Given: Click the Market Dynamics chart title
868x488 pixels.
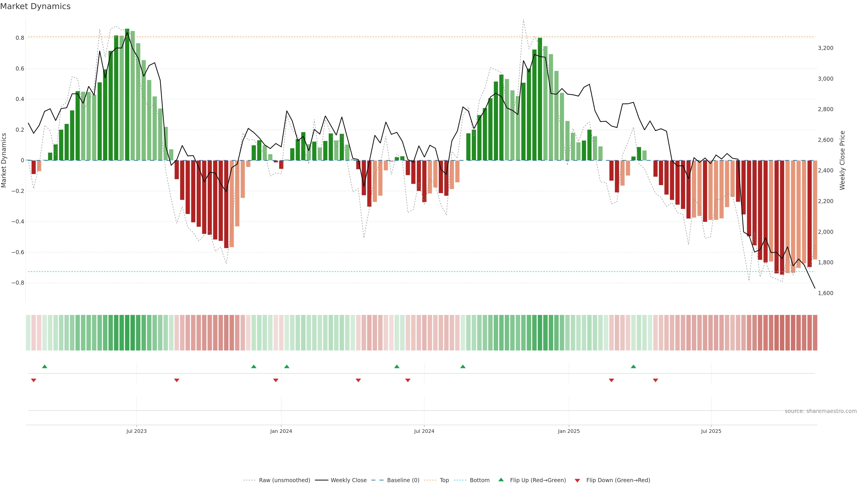Looking at the screenshot, I should (35, 6).
